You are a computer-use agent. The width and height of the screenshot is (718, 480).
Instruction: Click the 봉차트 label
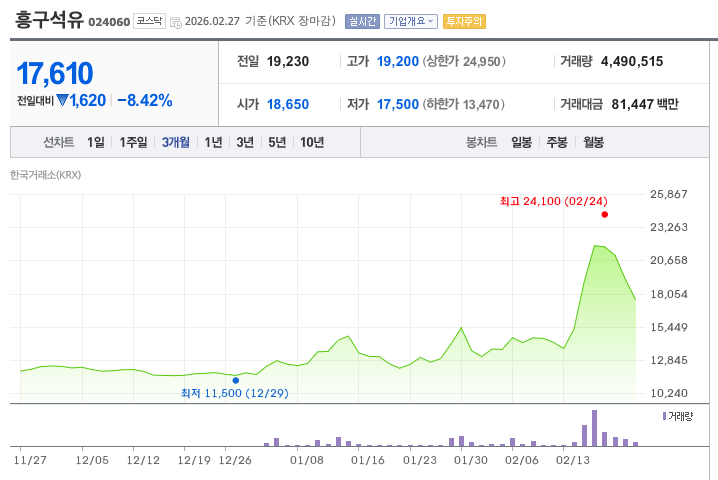click(481, 142)
